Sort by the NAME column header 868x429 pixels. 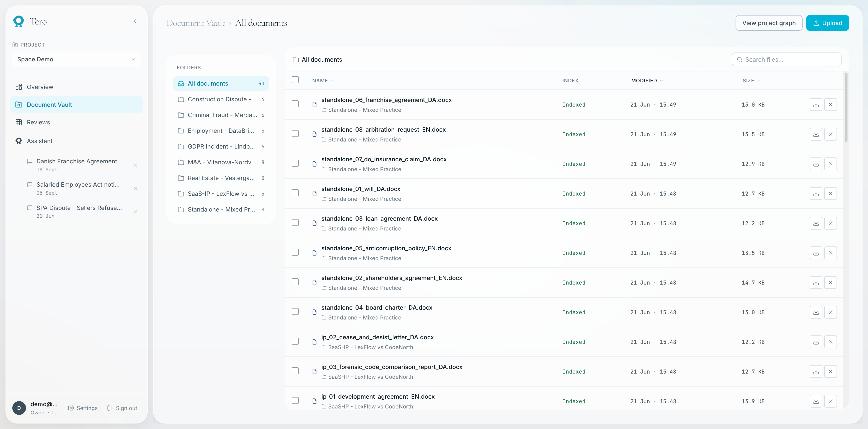point(323,81)
